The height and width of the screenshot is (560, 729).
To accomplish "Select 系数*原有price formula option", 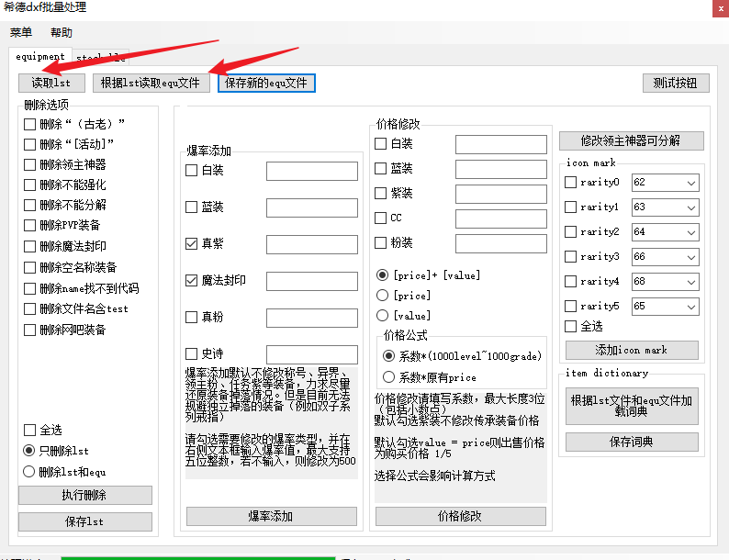I will [389, 376].
